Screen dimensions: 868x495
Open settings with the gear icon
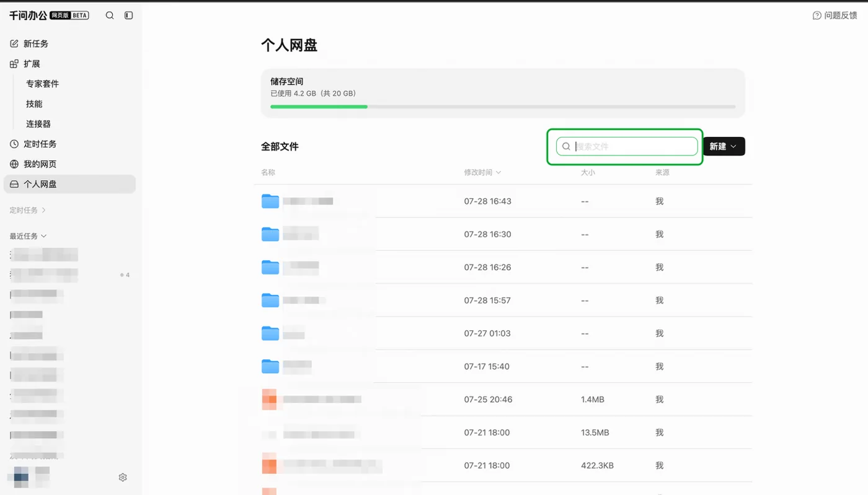[x=123, y=477]
